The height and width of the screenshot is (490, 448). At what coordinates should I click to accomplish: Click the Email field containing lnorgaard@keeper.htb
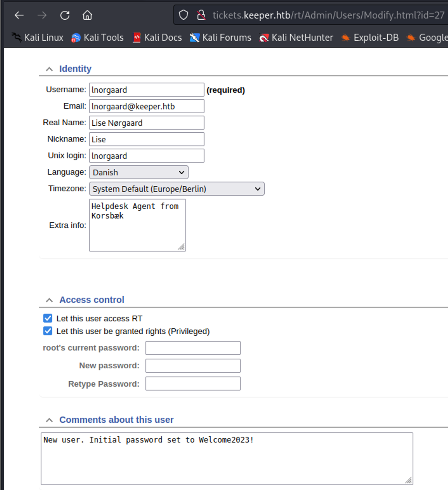(146, 106)
